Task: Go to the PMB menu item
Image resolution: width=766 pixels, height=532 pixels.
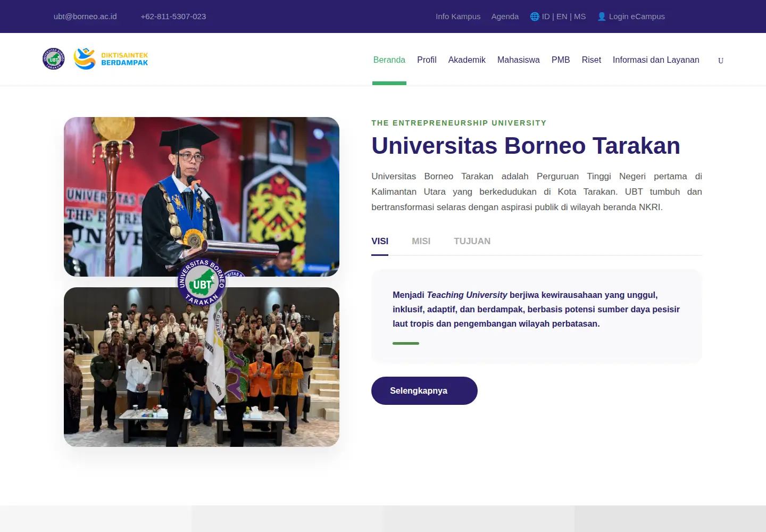Action: click(x=561, y=60)
